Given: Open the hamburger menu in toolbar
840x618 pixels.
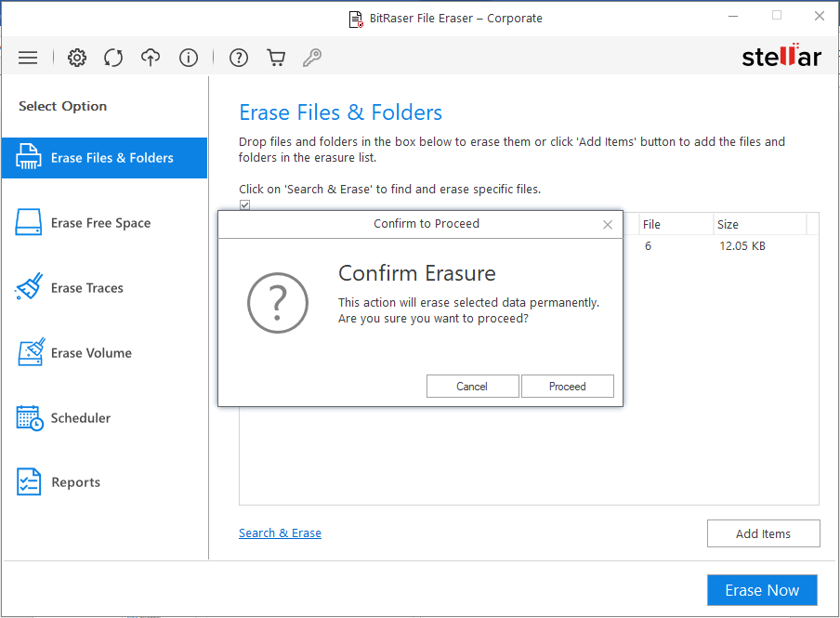Looking at the screenshot, I should point(28,58).
